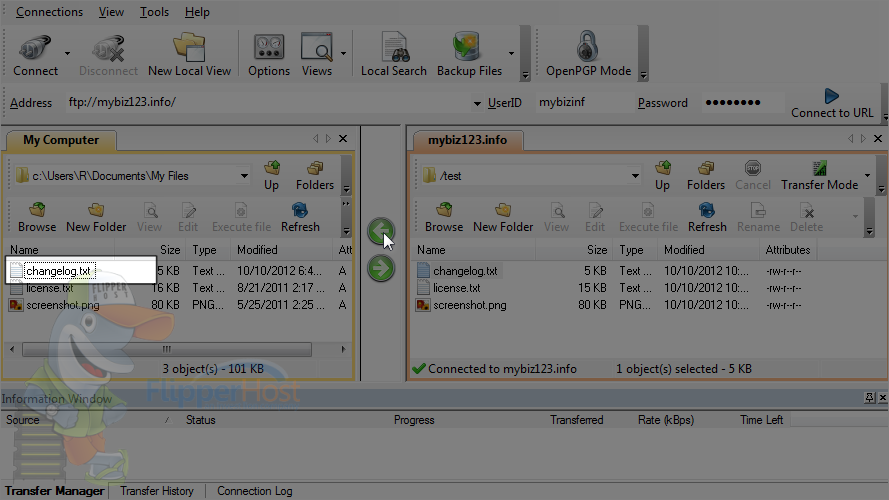
Task: Pin the Information Window
Action: [x=869, y=398]
